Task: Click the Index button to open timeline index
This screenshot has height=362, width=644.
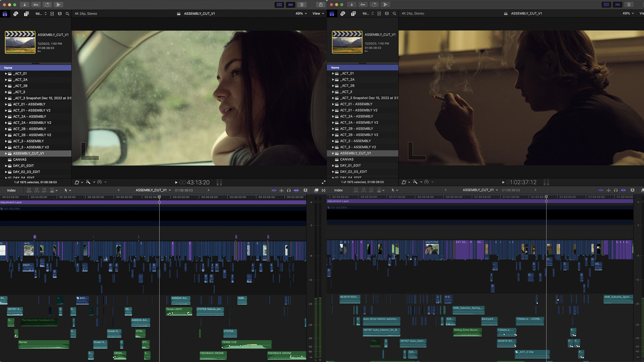Action: tap(12, 190)
